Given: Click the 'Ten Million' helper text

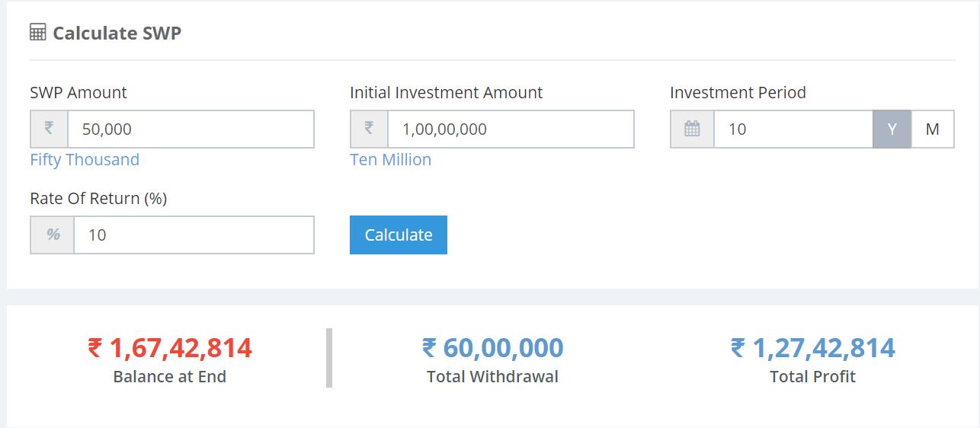Looking at the screenshot, I should click(x=390, y=160).
